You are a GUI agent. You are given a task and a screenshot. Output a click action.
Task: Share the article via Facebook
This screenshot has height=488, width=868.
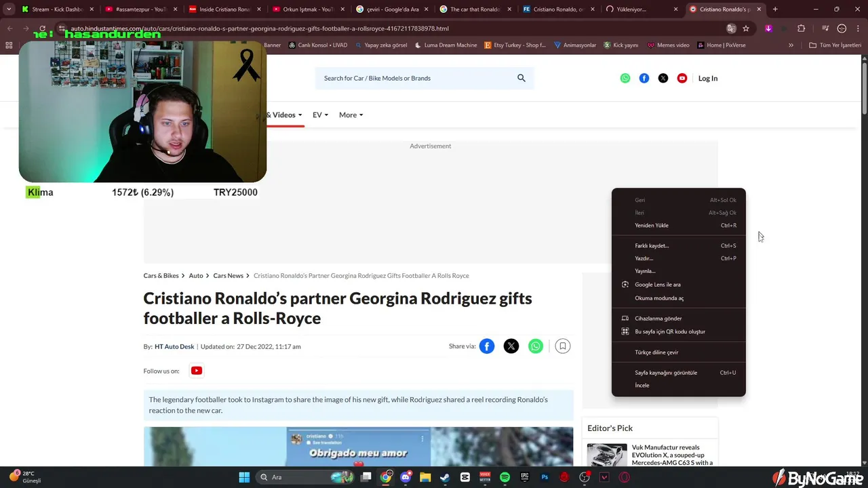(487, 346)
